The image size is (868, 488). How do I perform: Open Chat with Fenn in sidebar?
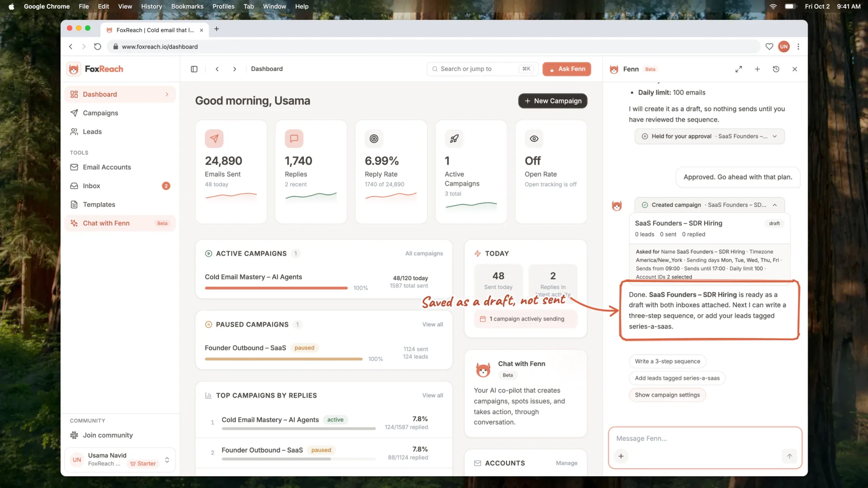pos(120,223)
